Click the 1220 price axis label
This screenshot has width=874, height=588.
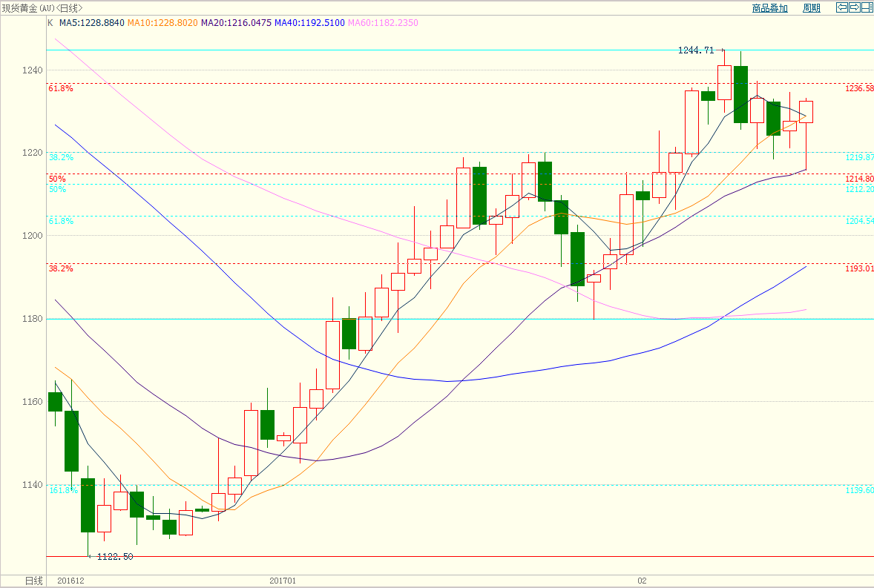(33, 153)
